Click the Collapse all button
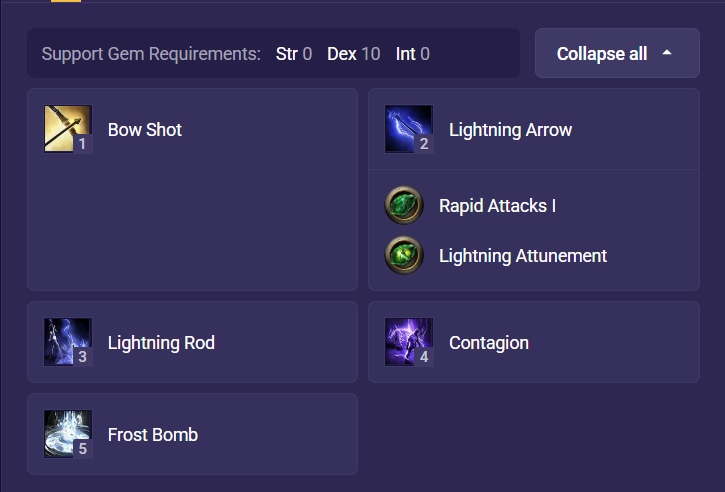Screen dimensions: 725x492 617,53
